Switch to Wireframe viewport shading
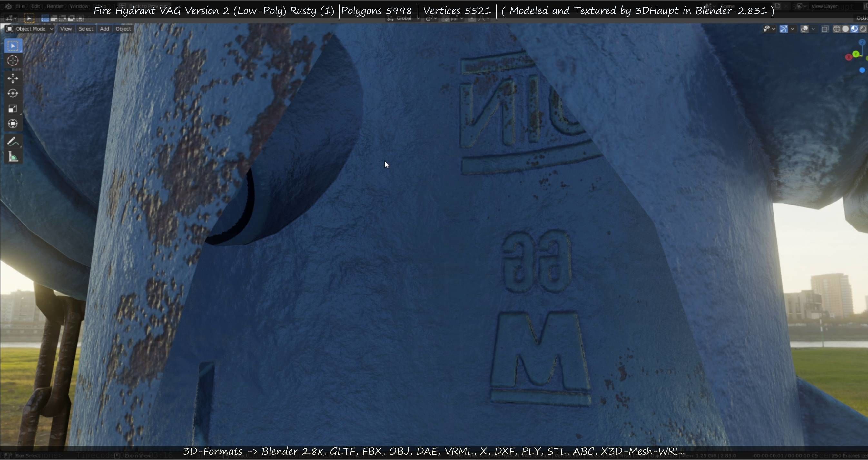Viewport: 868px width, 460px height. coord(836,29)
